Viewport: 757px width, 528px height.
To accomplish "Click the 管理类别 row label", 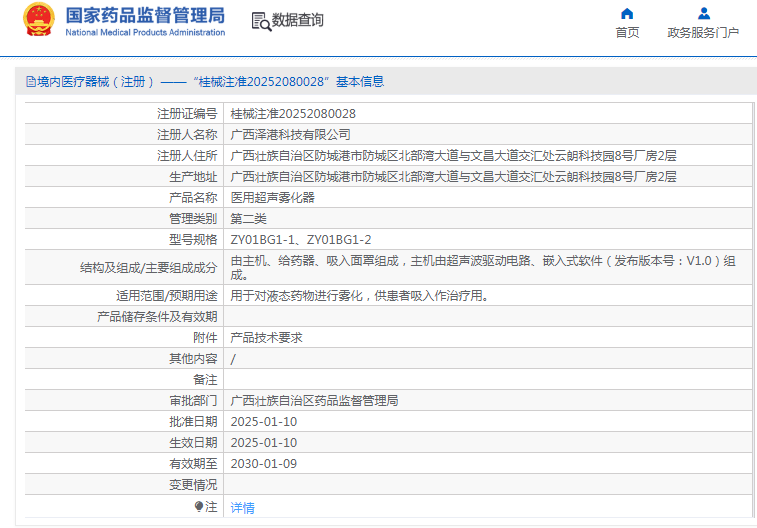I will tap(193, 219).
